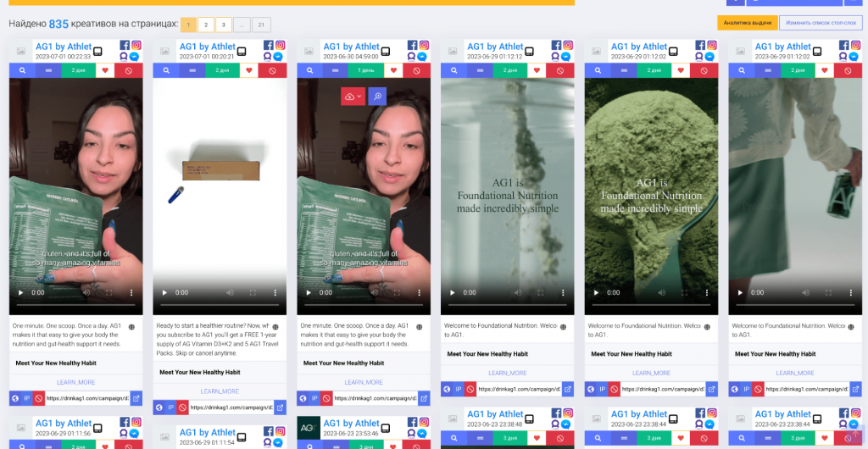Click URL field on 2023-07-01 00:22:33 card
868x449 pixels.
87,398
